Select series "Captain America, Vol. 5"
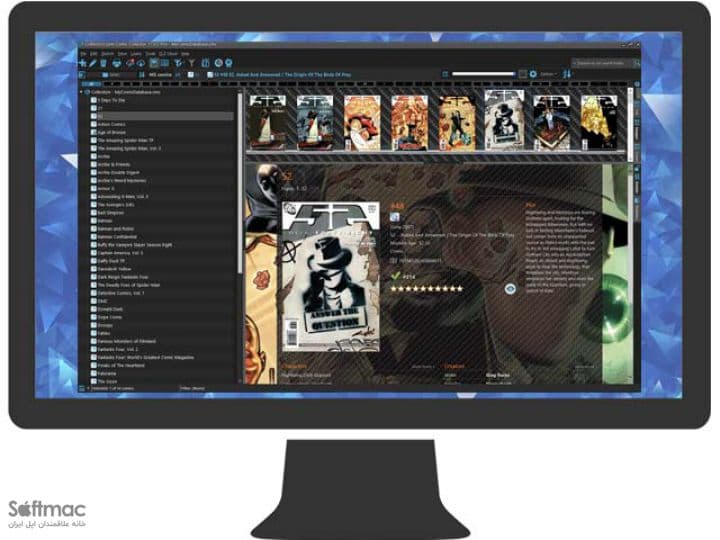The height and width of the screenshot is (540, 720). tap(120, 253)
